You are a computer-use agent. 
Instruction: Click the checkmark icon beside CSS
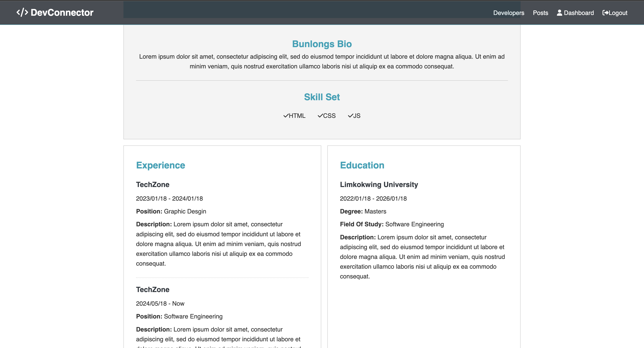320,116
